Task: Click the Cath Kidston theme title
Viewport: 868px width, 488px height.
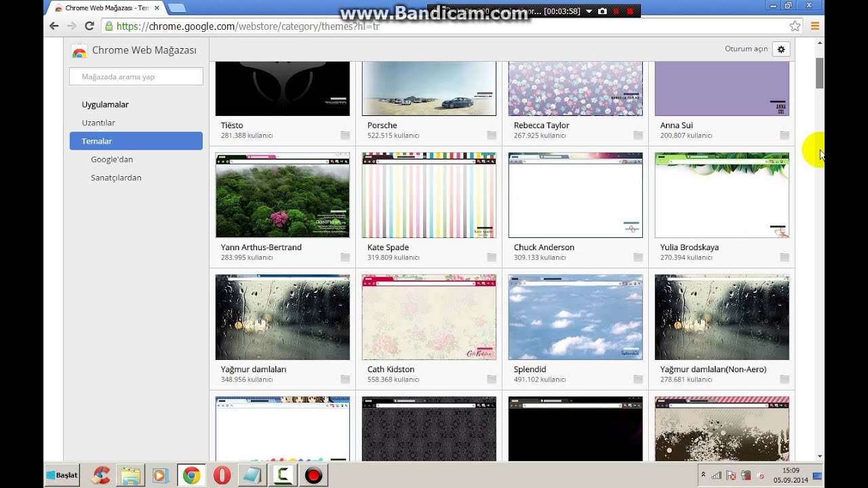Action: pos(391,369)
